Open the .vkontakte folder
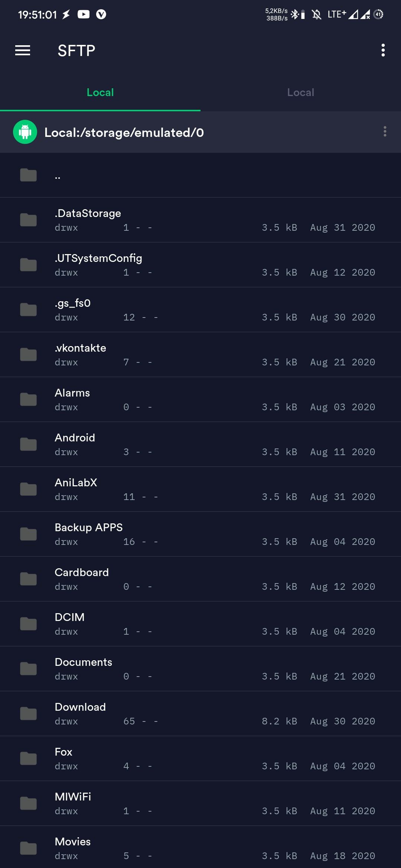 (x=200, y=355)
